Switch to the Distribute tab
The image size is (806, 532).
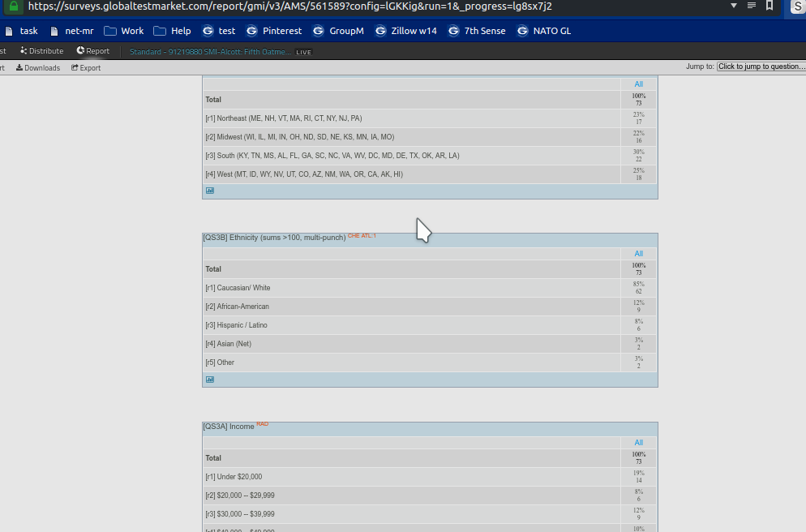tap(41, 51)
